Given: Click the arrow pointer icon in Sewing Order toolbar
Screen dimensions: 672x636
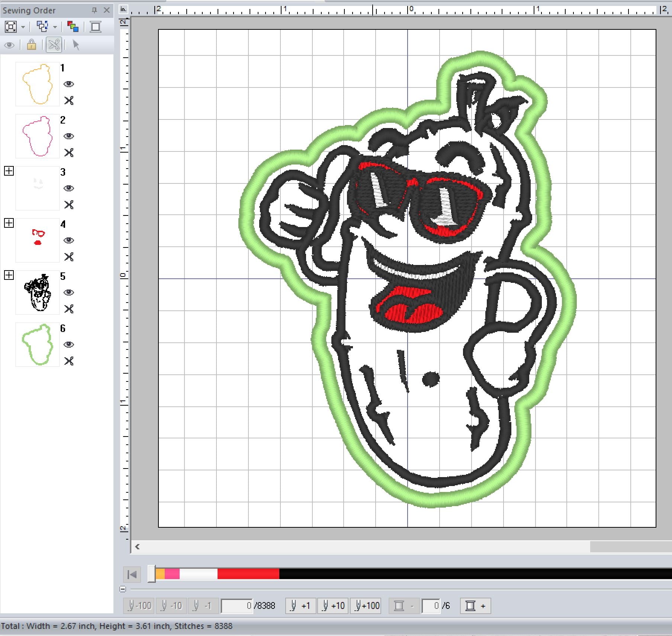Looking at the screenshot, I should click(x=76, y=45).
